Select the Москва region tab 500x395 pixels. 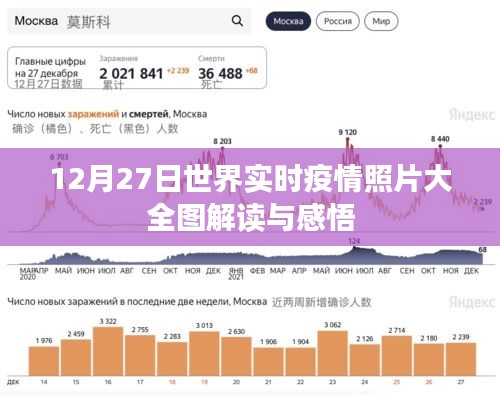pyautogui.click(x=288, y=21)
